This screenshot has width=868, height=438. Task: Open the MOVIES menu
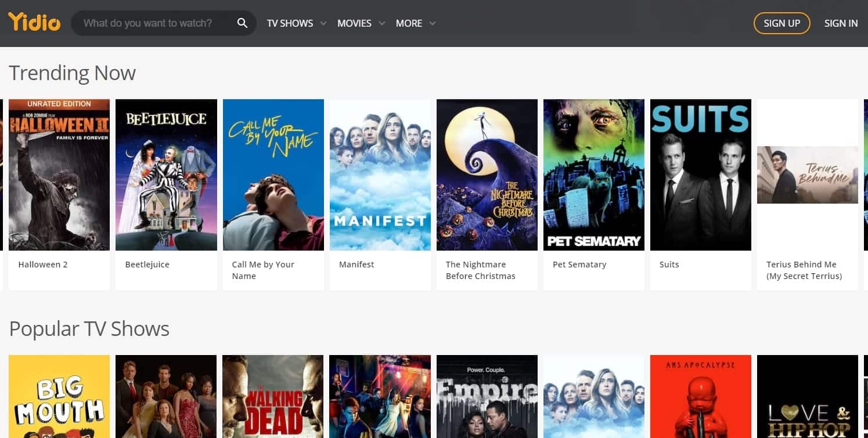354,23
